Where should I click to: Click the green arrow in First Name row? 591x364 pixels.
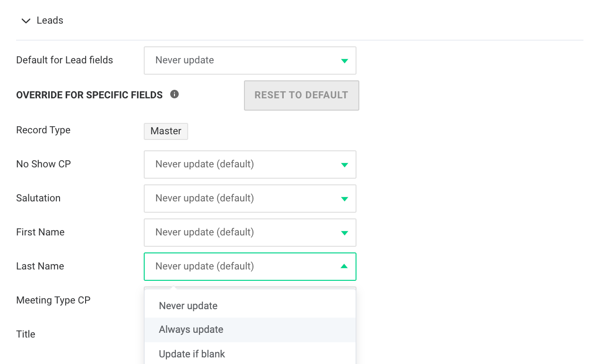click(x=345, y=233)
